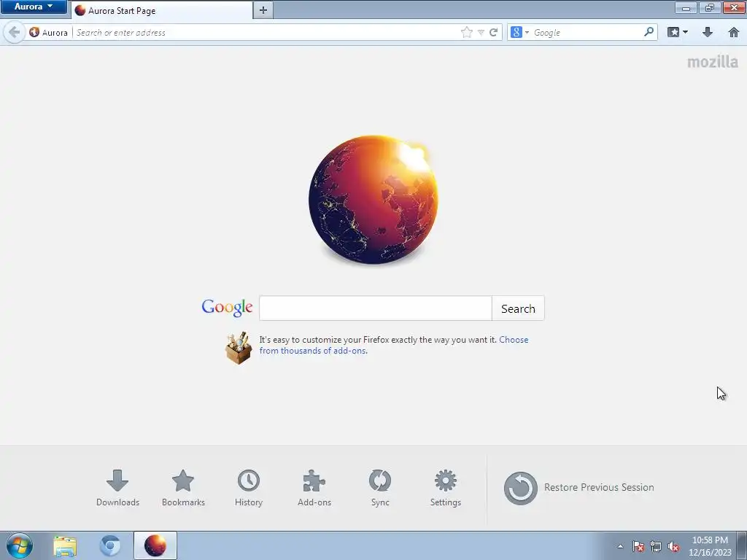Viewport: 747px width, 560px height.
Task: Click the muted volume tray icon
Action: click(x=673, y=546)
